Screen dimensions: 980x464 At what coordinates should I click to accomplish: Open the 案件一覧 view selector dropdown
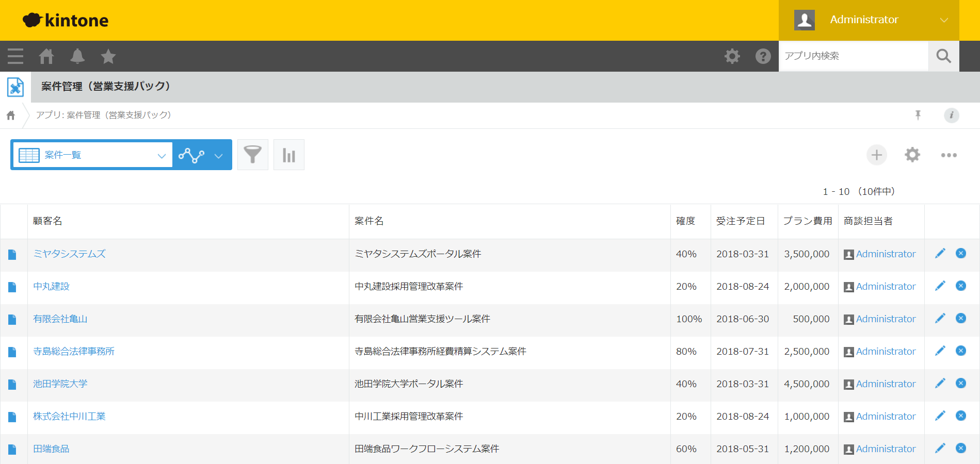(93, 155)
